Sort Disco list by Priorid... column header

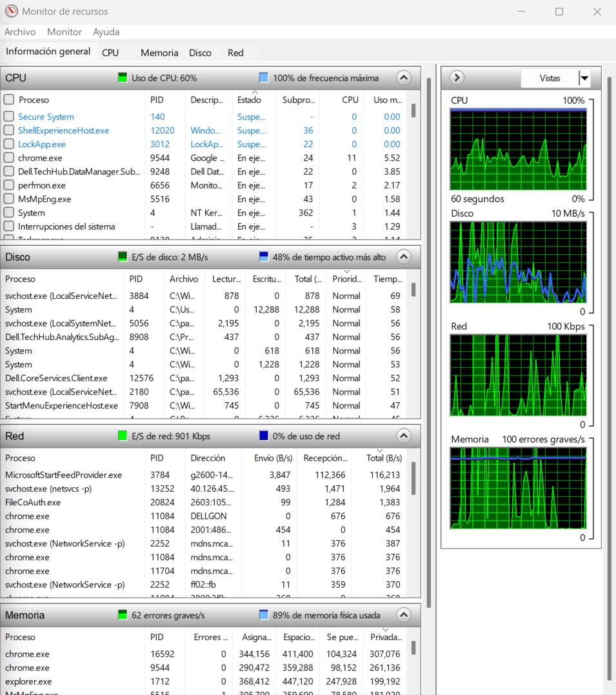346,279
